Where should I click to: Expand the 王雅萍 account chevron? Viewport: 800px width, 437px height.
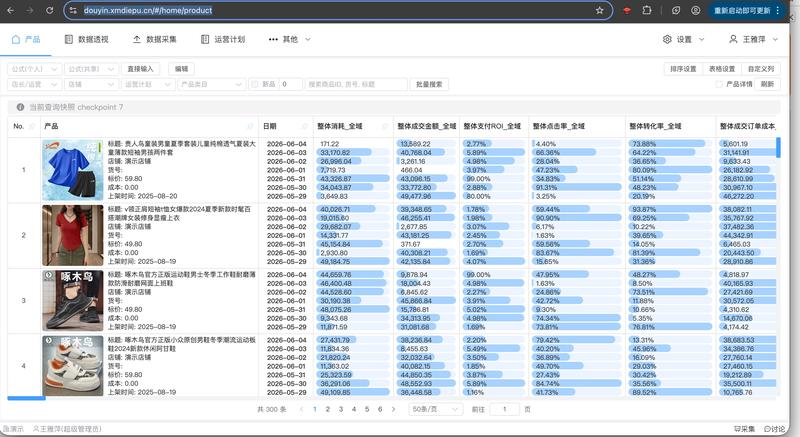(775, 39)
